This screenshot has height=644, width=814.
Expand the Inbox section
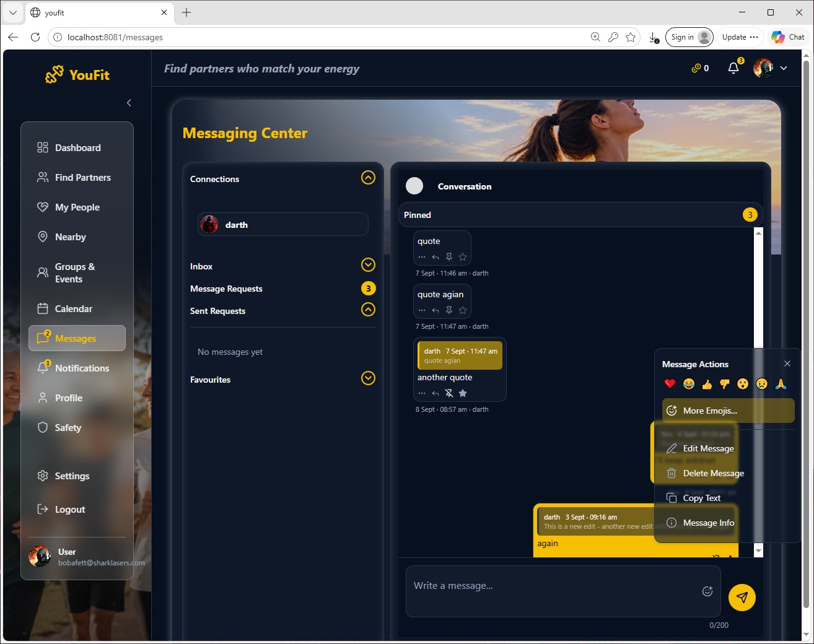click(368, 265)
